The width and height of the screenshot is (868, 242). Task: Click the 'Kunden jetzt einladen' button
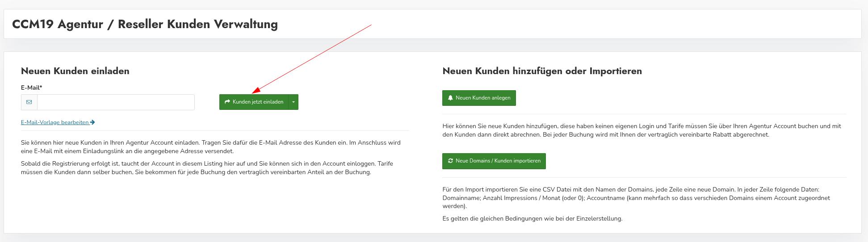254,102
